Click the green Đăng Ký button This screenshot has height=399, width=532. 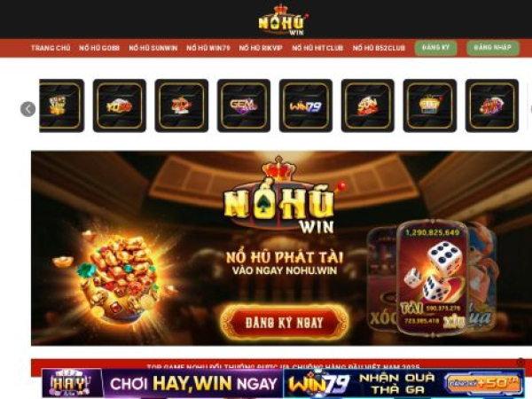point(435,48)
